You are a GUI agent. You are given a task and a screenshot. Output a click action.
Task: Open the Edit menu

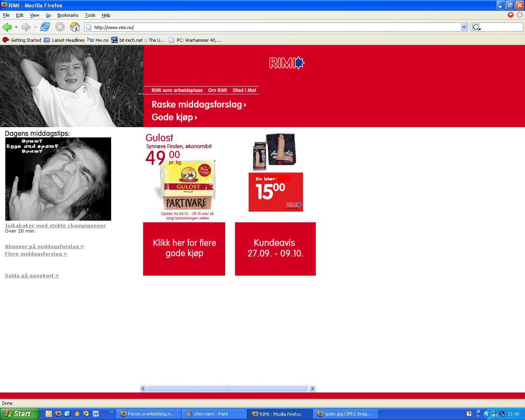(20, 15)
